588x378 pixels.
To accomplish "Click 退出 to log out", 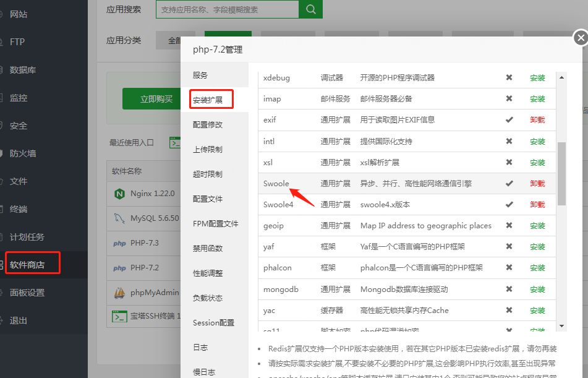I will pyautogui.click(x=19, y=320).
